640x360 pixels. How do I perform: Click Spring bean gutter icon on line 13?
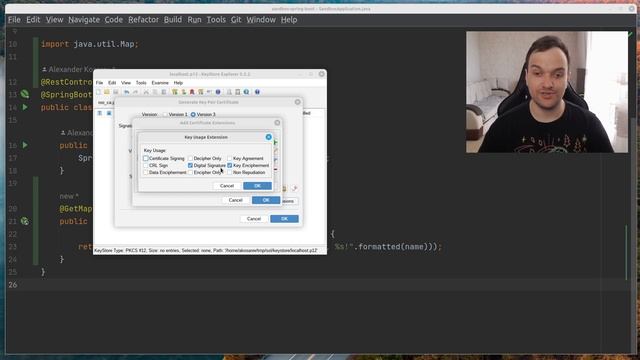tap(25, 94)
